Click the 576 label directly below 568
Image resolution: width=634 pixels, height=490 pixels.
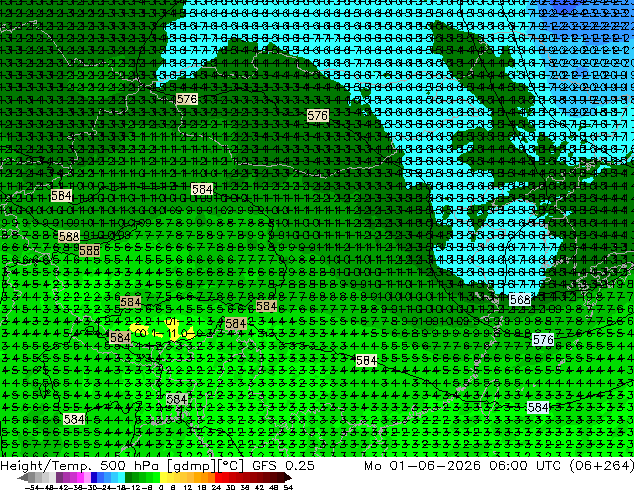click(x=543, y=340)
